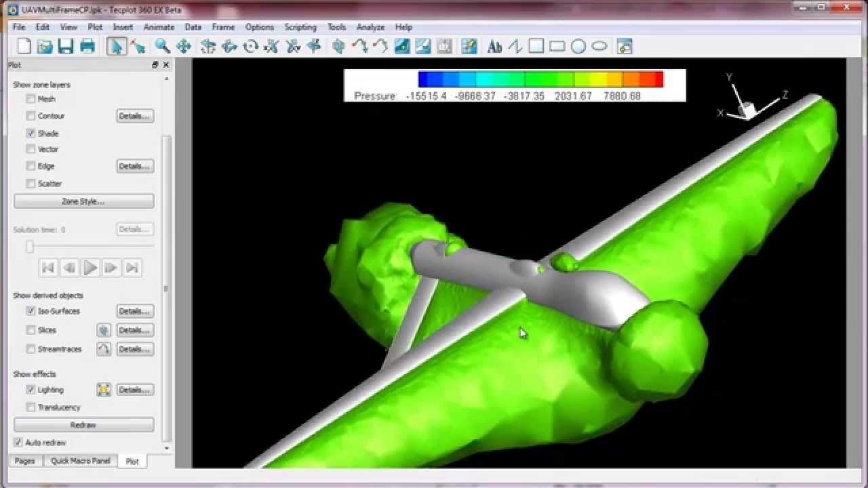The image size is (868, 488).
Task: Select the Square shape tool
Action: point(536,46)
